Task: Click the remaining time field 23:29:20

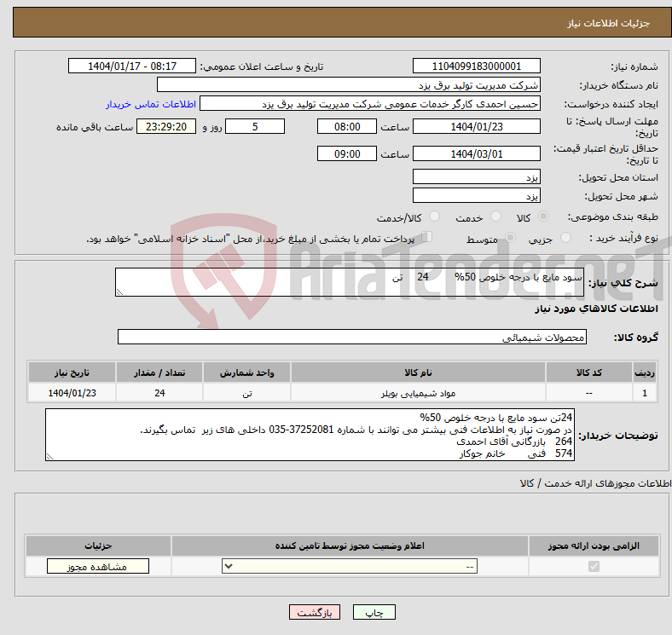Action: pos(166,126)
